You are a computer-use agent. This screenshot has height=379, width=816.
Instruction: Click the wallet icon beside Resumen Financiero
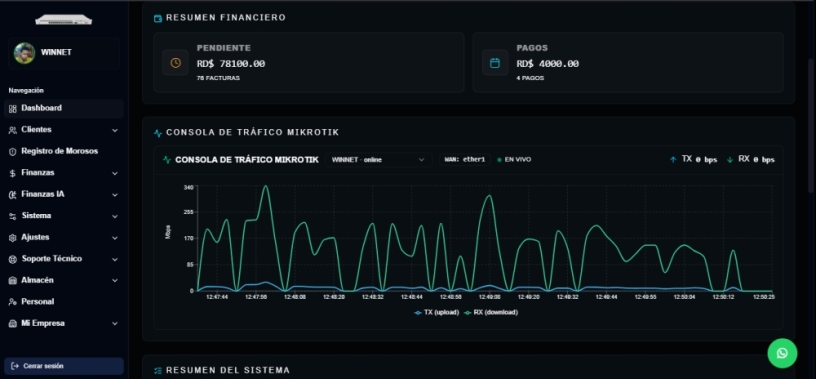pyautogui.click(x=158, y=18)
